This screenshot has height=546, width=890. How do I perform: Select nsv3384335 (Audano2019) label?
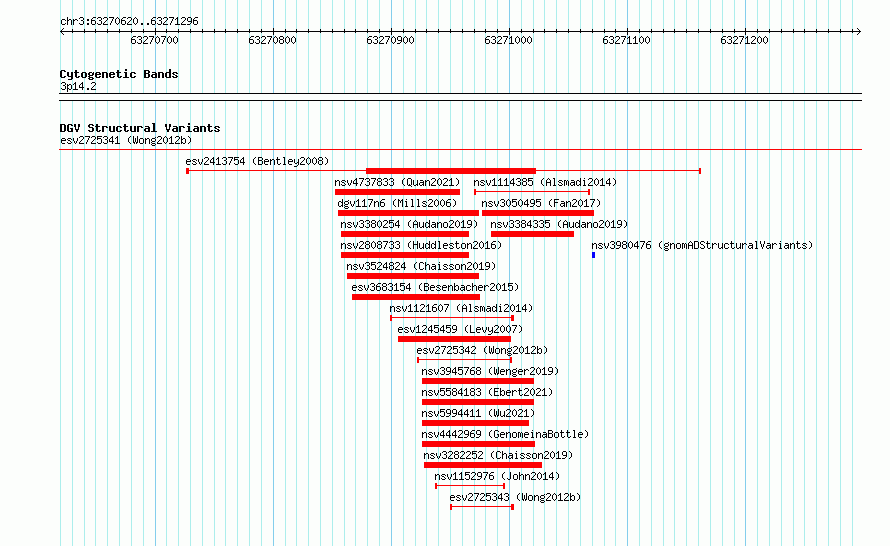point(559,224)
